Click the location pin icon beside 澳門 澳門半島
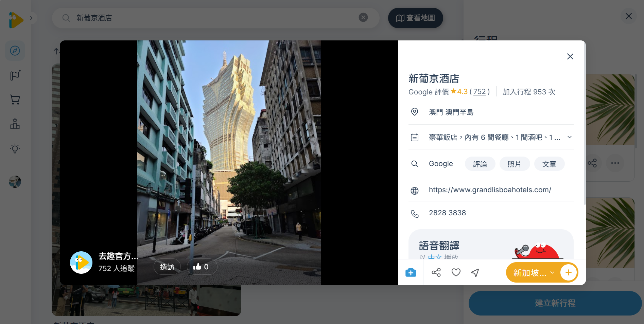Screen dimensions: 644x324 [415, 112]
